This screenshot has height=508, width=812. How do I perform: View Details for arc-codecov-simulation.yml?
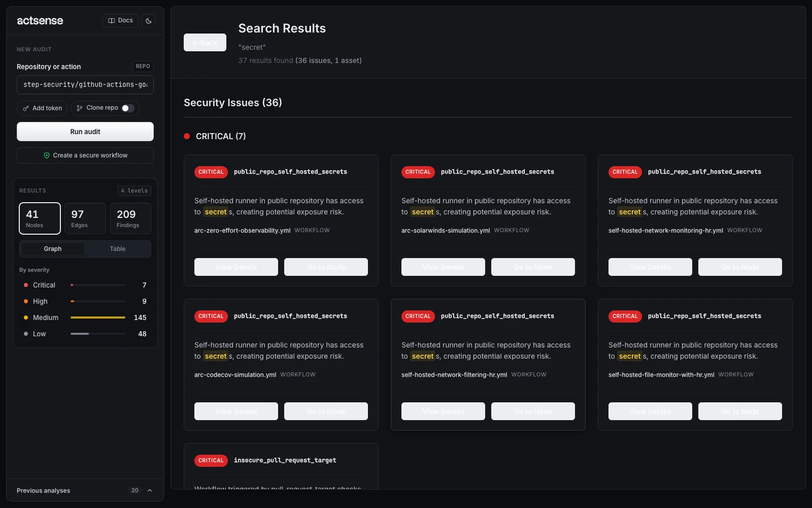236,411
